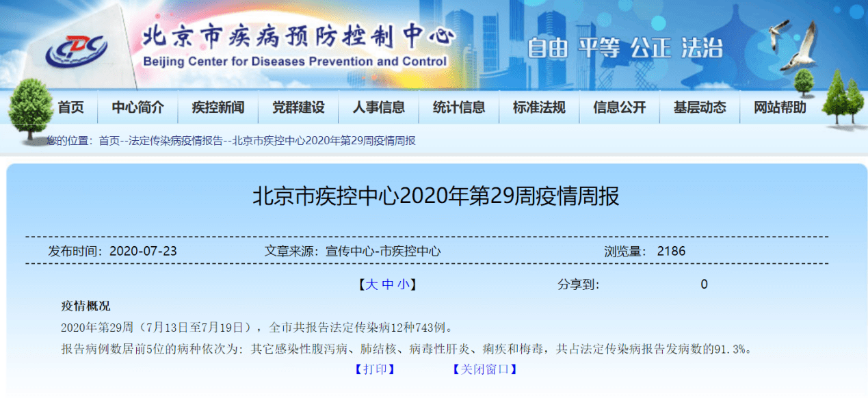
Task: Click the 疫情概况 heading
Action: (x=86, y=306)
